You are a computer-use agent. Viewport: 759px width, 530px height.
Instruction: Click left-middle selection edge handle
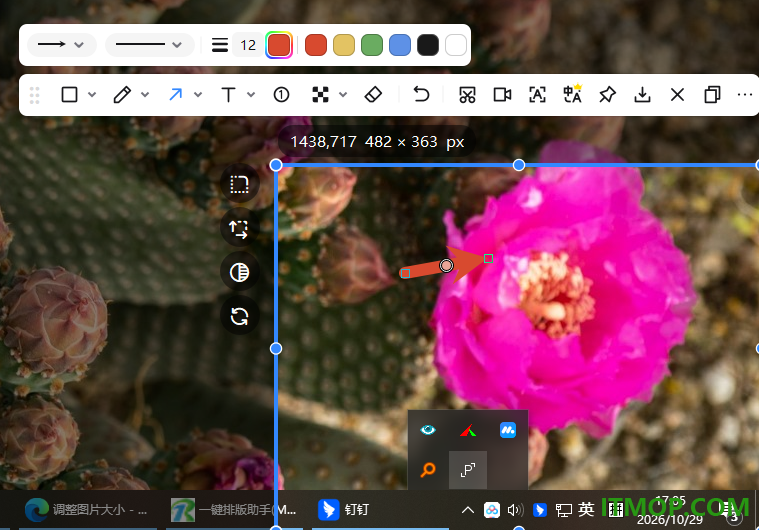tap(276, 348)
